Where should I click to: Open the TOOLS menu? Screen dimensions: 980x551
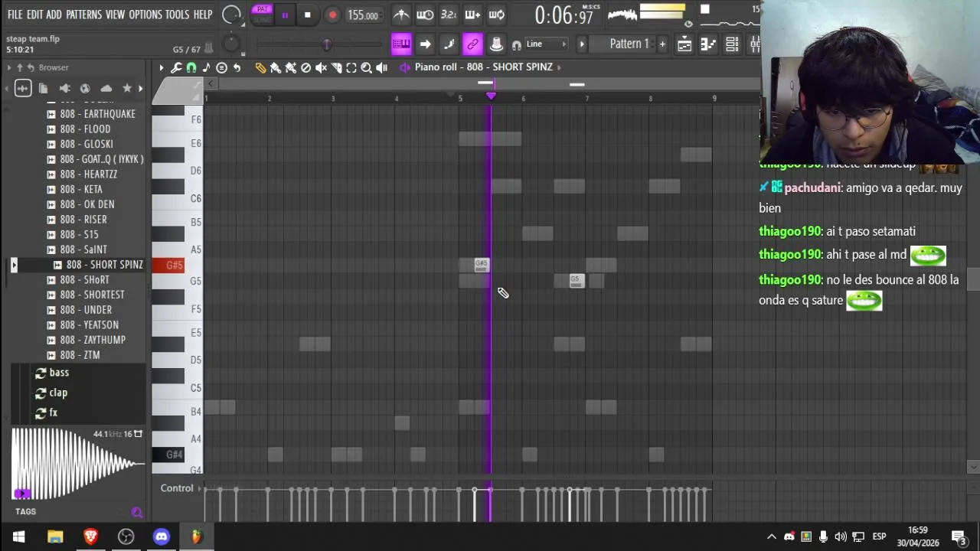point(177,15)
